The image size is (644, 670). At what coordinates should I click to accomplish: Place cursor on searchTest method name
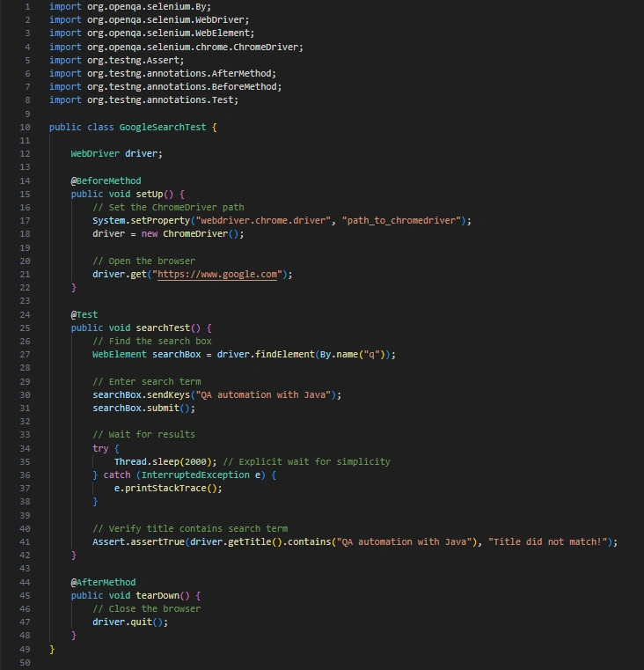[163, 328]
